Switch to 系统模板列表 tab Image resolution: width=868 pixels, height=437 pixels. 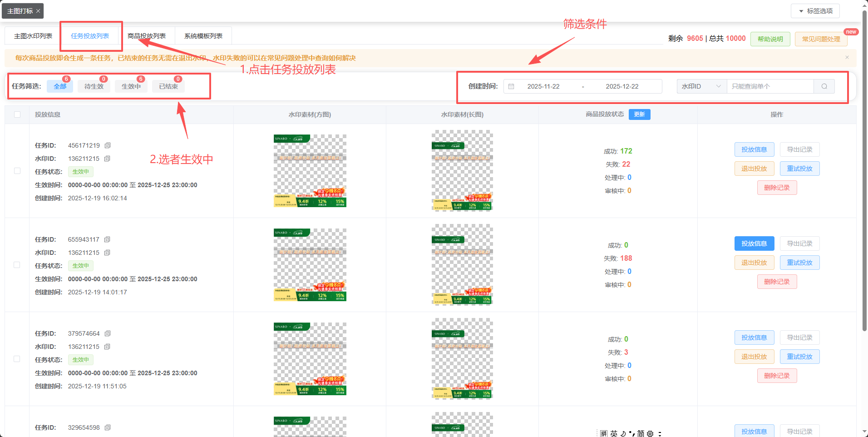click(203, 36)
